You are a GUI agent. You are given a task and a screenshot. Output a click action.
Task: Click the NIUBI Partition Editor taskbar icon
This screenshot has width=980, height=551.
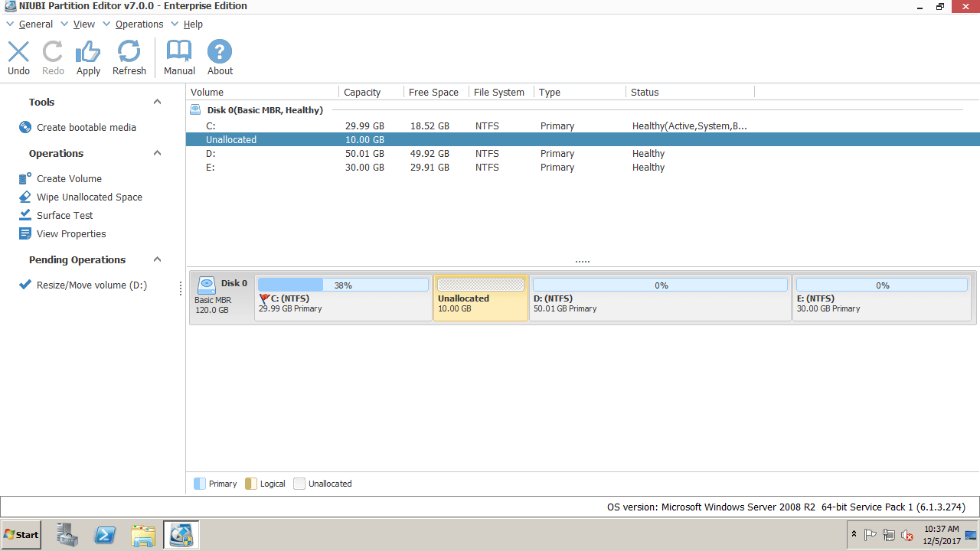(181, 535)
